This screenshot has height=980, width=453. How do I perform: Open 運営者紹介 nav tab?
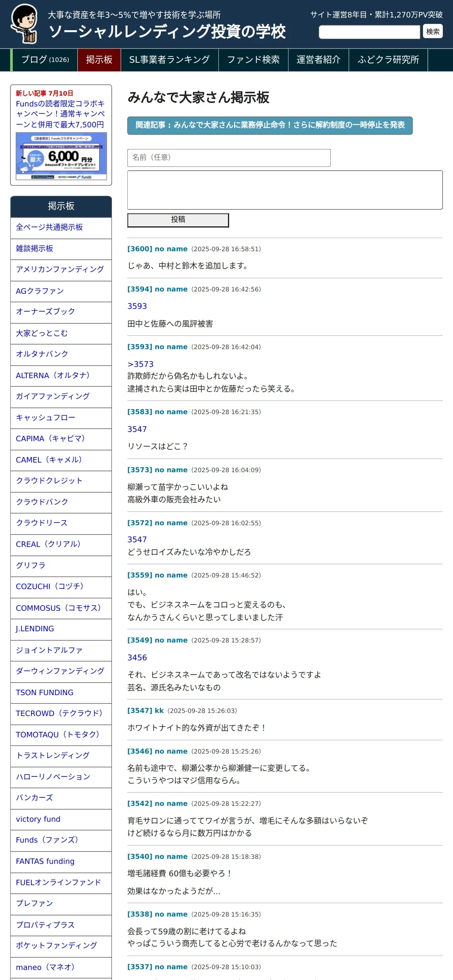(318, 60)
